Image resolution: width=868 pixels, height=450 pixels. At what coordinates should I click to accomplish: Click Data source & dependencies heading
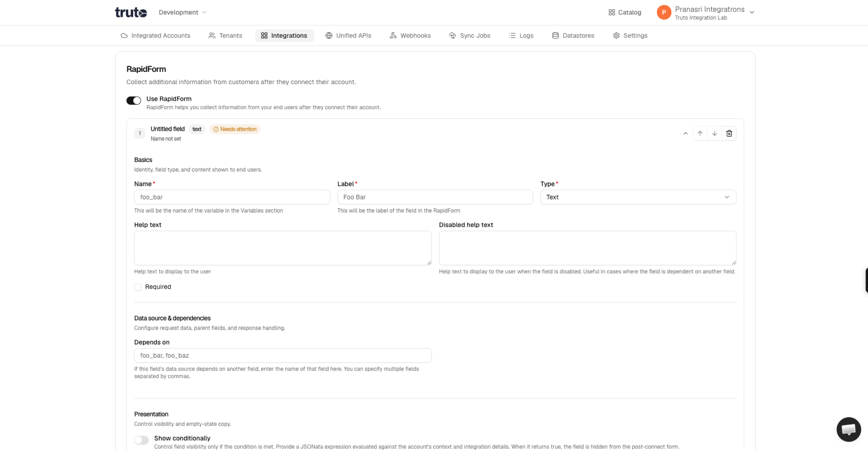pyautogui.click(x=172, y=318)
